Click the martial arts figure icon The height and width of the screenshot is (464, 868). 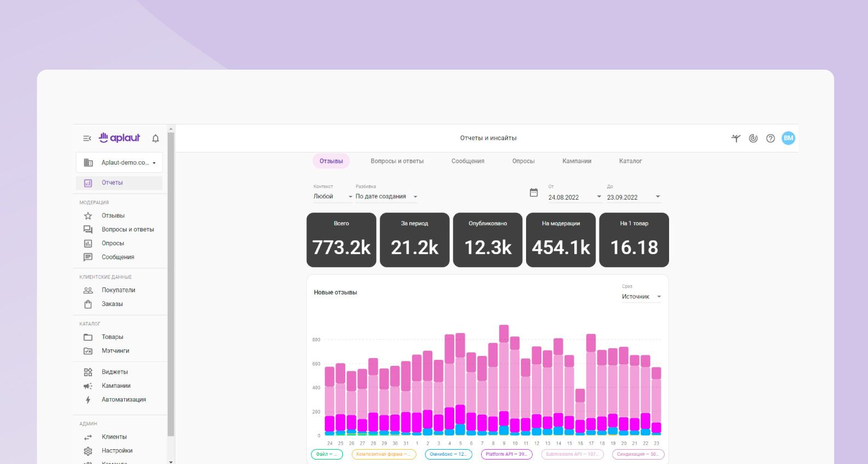pyautogui.click(x=736, y=138)
